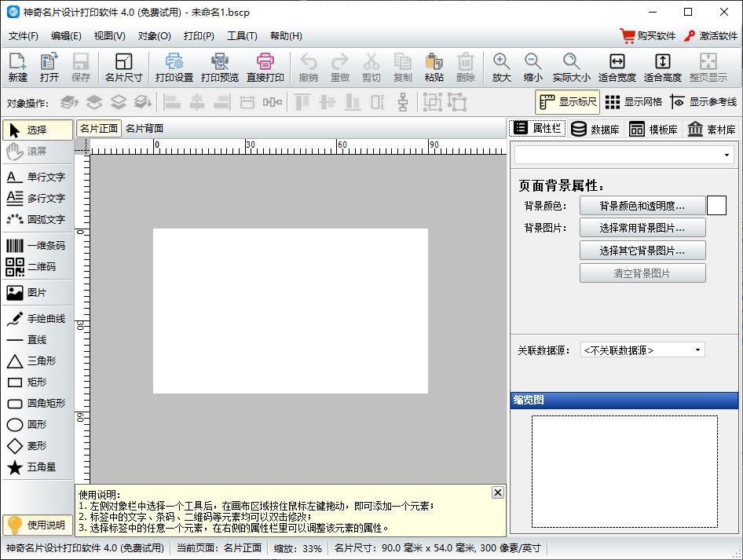Select the 三角形 triangle tool

(x=38, y=361)
